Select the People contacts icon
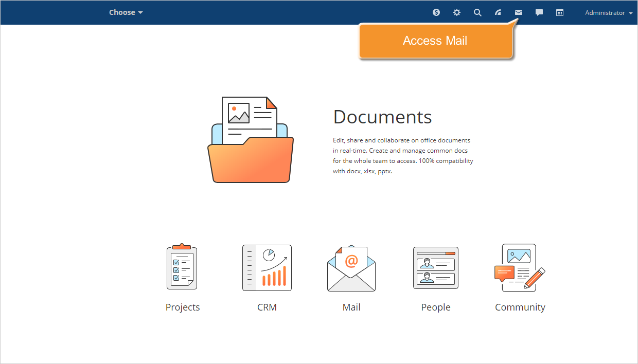The width and height of the screenshot is (638, 364). (x=436, y=267)
